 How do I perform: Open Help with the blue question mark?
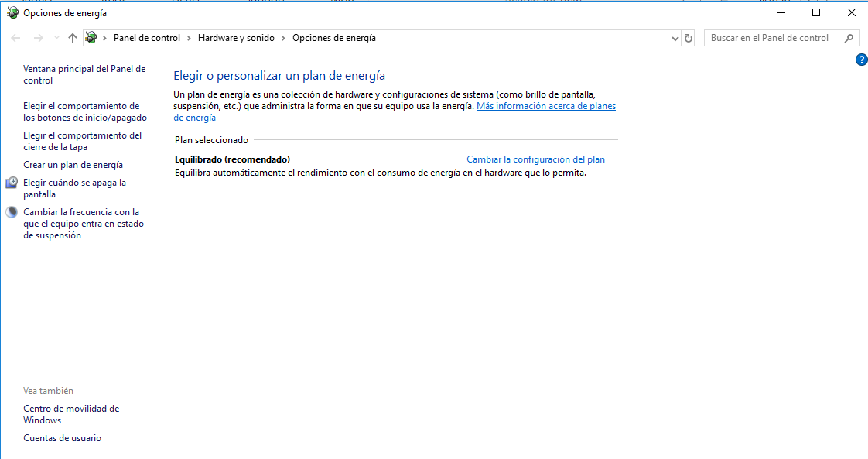click(x=861, y=60)
